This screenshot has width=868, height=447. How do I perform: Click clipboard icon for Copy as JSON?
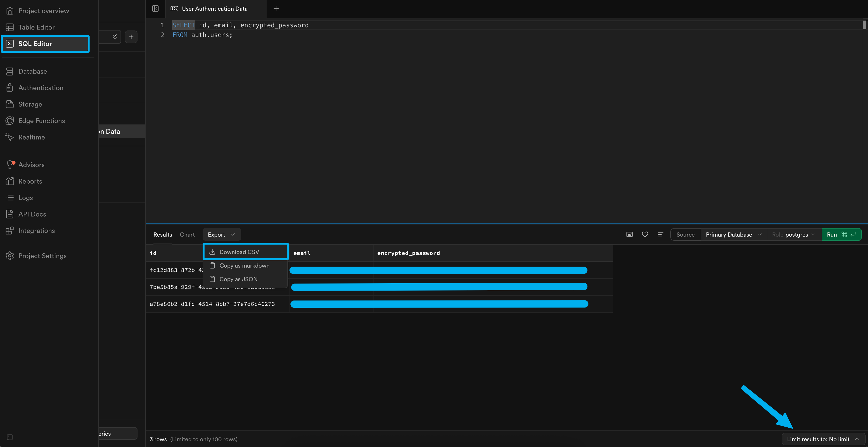212,279
